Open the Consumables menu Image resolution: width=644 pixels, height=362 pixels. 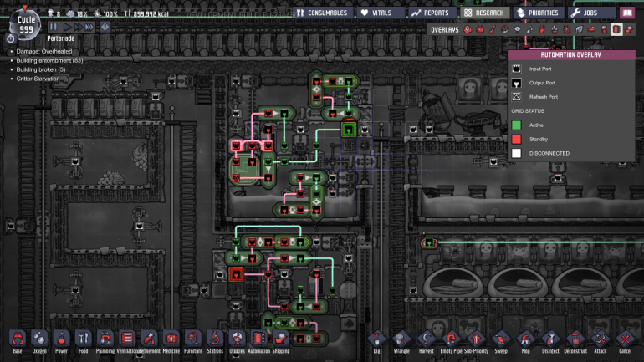322,13
